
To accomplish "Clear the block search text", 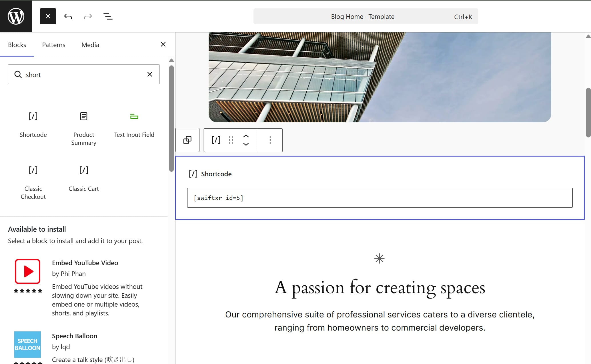I will (150, 74).
